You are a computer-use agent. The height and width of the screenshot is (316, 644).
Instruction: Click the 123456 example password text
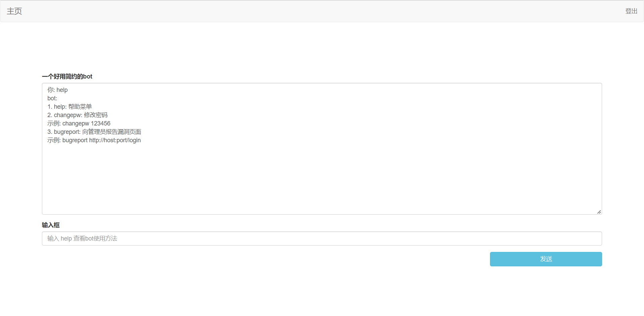click(x=101, y=123)
